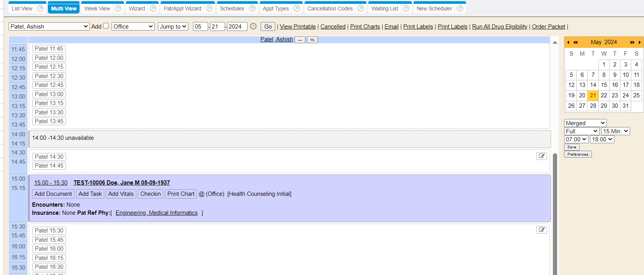Image resolution: width=644 pixels, height=275 pixels.
Task: Pop out Waiting List using its arrow icon
Action: point(406,8)
